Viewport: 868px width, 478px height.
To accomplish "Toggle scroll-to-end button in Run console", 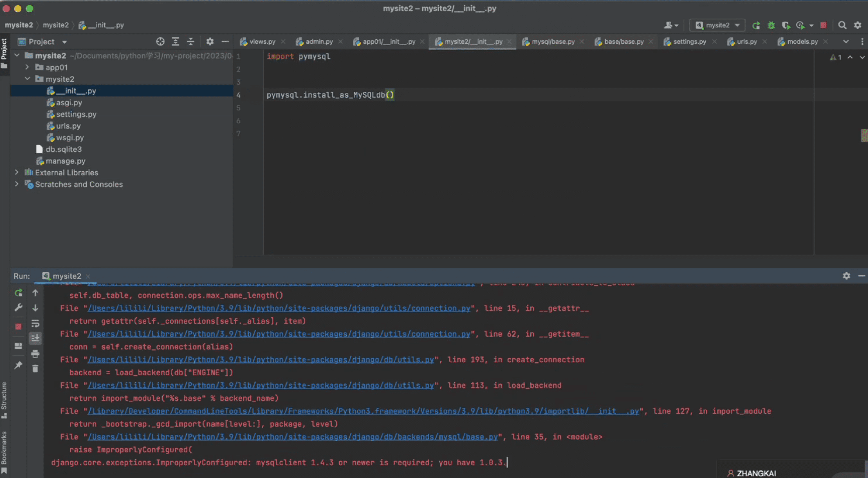I will point(35,338).
